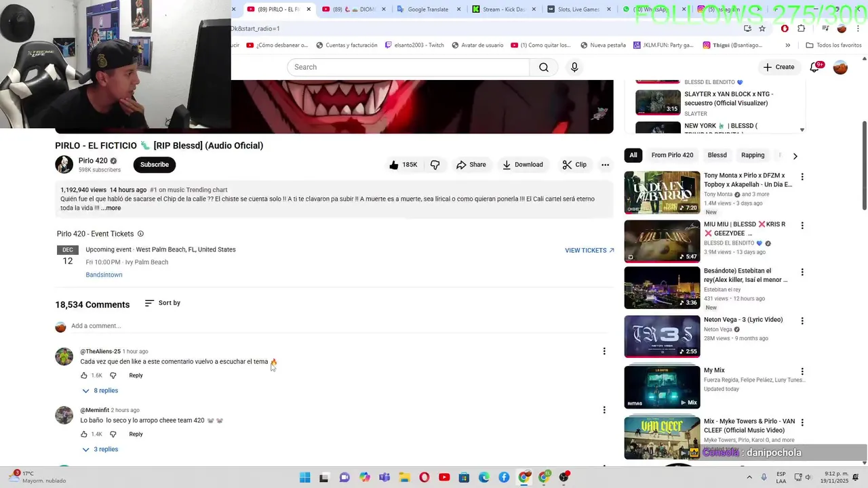The width and height of the screenshot is (868, 488).
Task: Dislike Meminfit's comment
Action: 113,434
